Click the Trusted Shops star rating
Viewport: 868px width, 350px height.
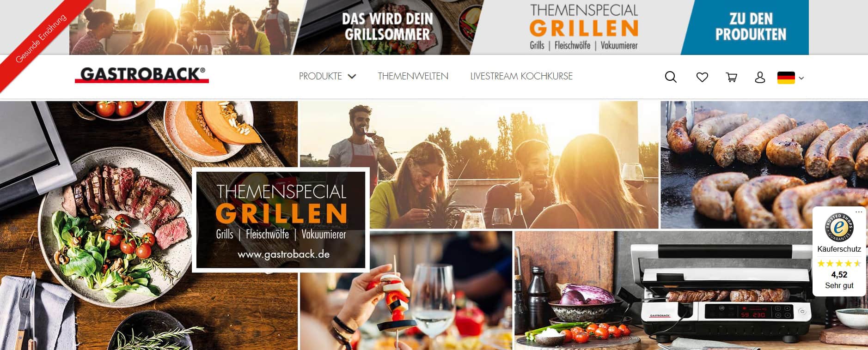point(839,264)
